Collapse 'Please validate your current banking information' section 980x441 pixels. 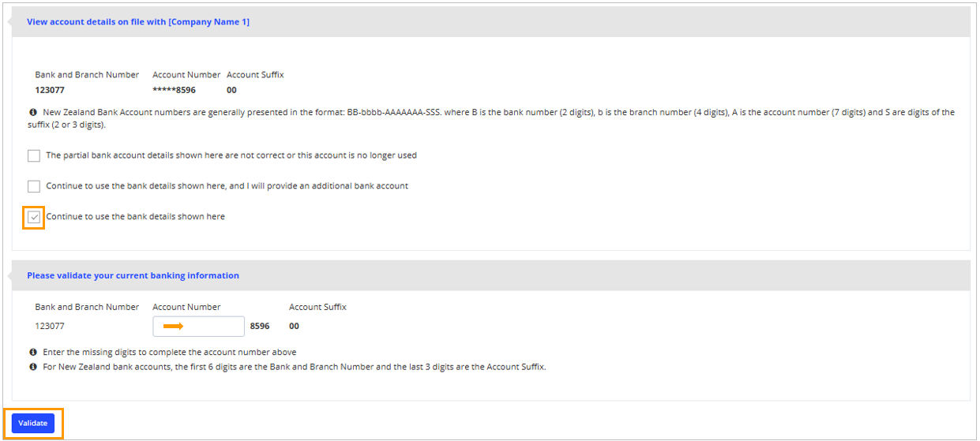point(133,275)
